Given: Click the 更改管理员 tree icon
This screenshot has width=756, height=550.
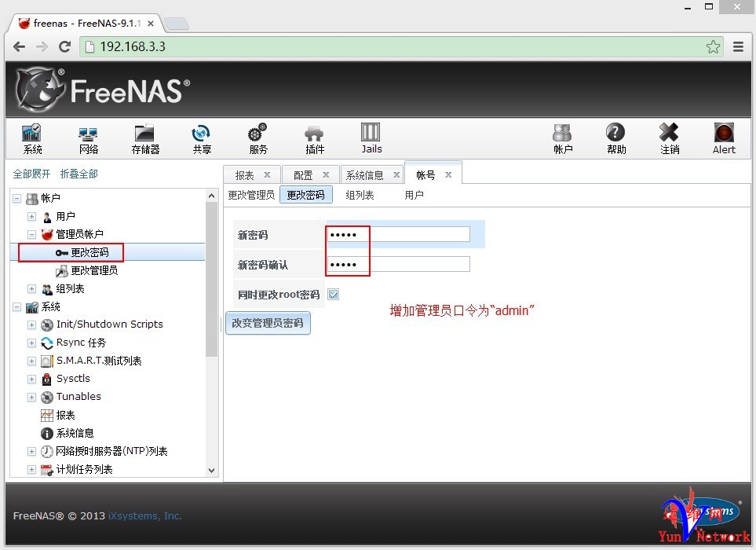Looking at the screenshot, I should click(62, 270).
